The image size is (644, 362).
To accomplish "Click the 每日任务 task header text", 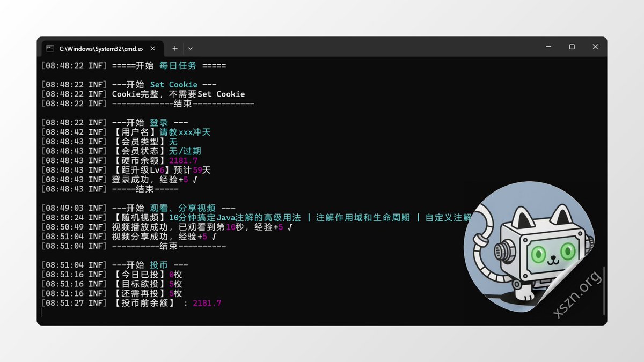I will 177,65.
